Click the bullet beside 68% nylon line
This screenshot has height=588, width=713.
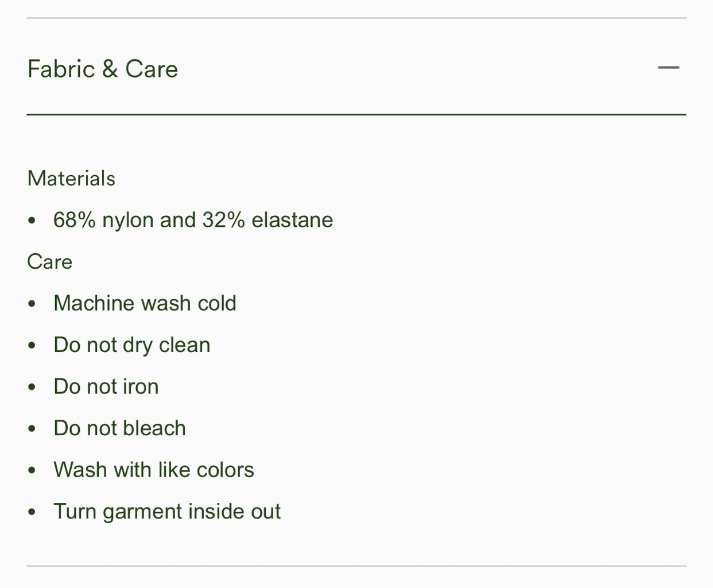[32, 220]
